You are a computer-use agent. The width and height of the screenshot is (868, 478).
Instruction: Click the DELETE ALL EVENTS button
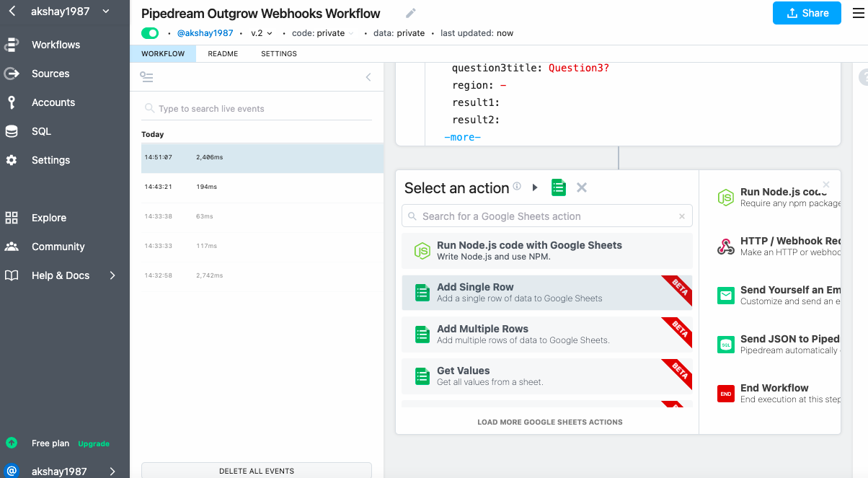[x=257, y=470]
